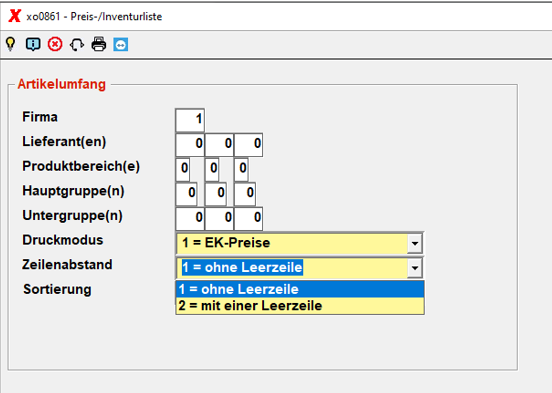Select '1 = ohne Leerzeile' list option
This screenshot has width=552, height=393.
[x=300, y=289]
